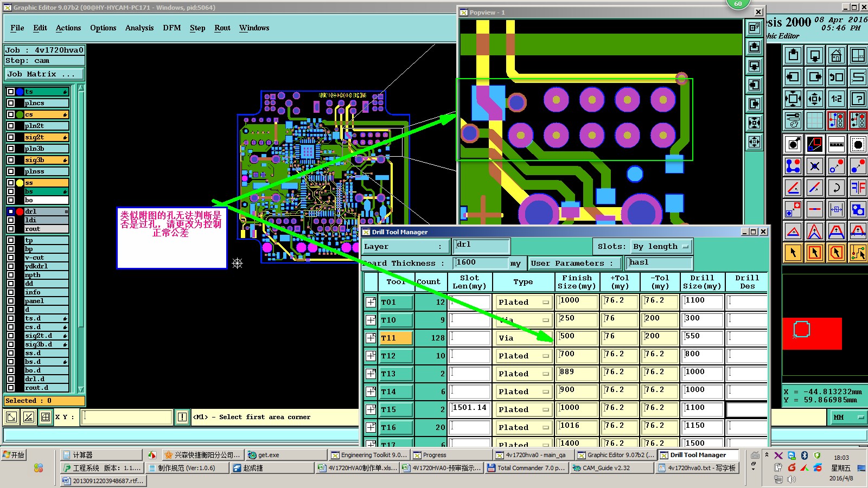Select the rectangle area selection tool
Viewport: 868px width, 488px height.
815,253
